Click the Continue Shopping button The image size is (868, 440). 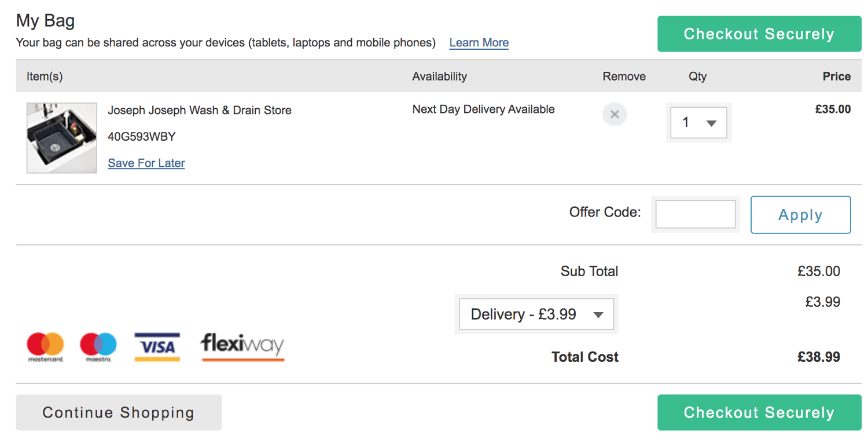(119, 413)
